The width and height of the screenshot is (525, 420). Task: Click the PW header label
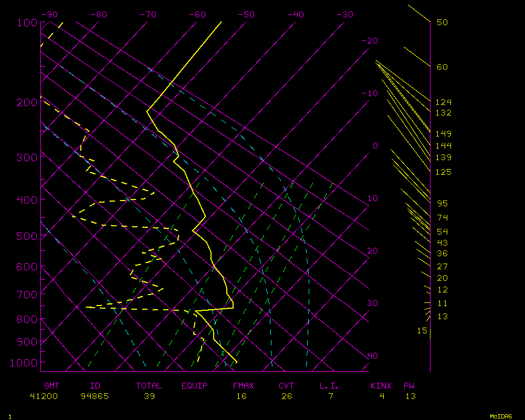tap(408, 386)
